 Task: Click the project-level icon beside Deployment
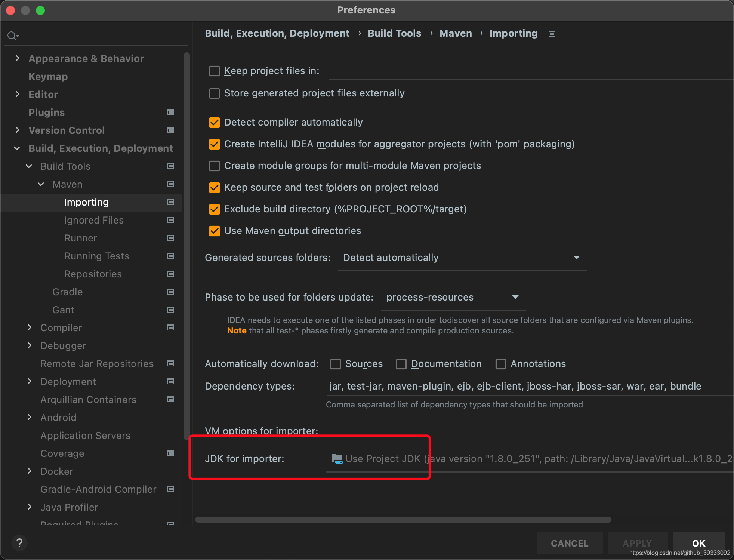(x=171, y=381)
